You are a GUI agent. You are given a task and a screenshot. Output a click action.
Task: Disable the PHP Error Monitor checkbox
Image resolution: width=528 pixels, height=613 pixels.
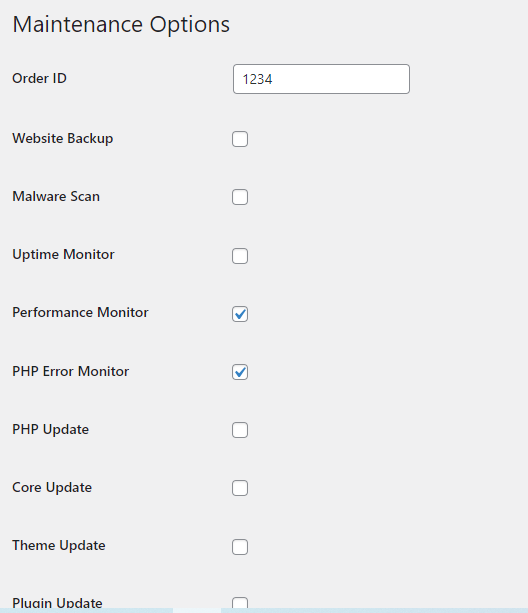point(240,372)
